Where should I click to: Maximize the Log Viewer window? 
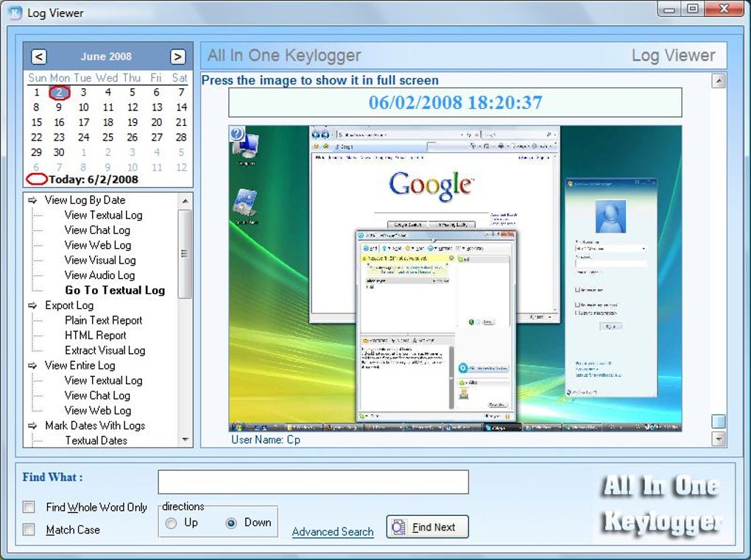click(693, 9)
